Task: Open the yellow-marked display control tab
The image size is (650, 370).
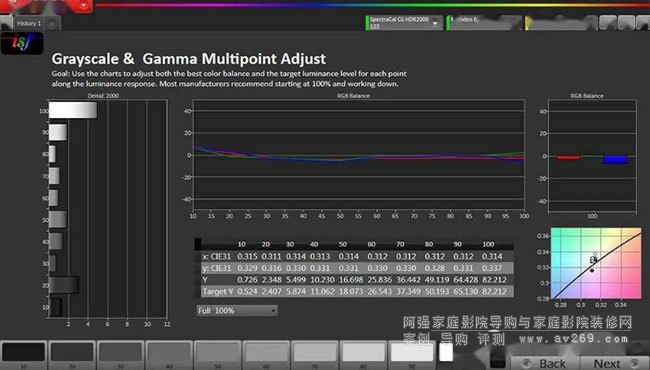Action: click(561, 23)
